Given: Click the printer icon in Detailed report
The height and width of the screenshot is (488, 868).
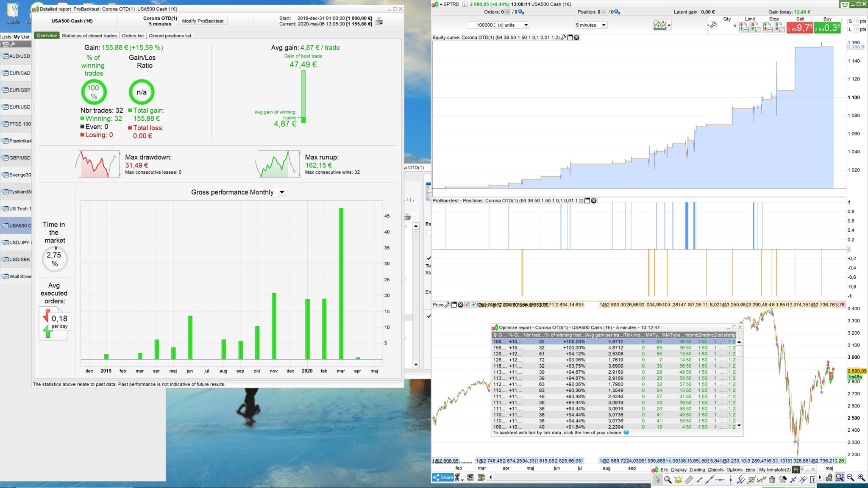Looking at the screenshot, I should (x=379, y=21).
